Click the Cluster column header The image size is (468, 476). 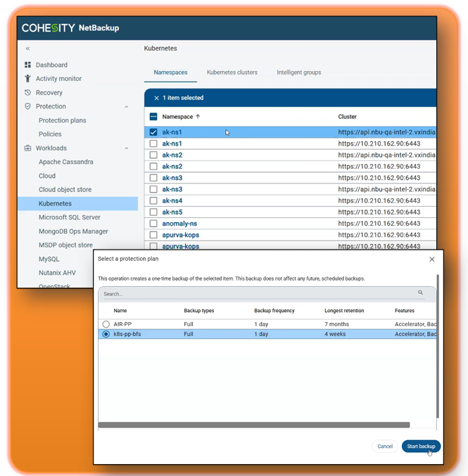[347, 117]
